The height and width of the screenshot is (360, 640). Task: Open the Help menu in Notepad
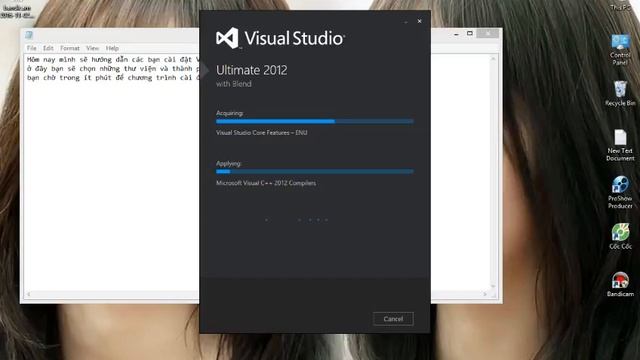pos(112,48)
